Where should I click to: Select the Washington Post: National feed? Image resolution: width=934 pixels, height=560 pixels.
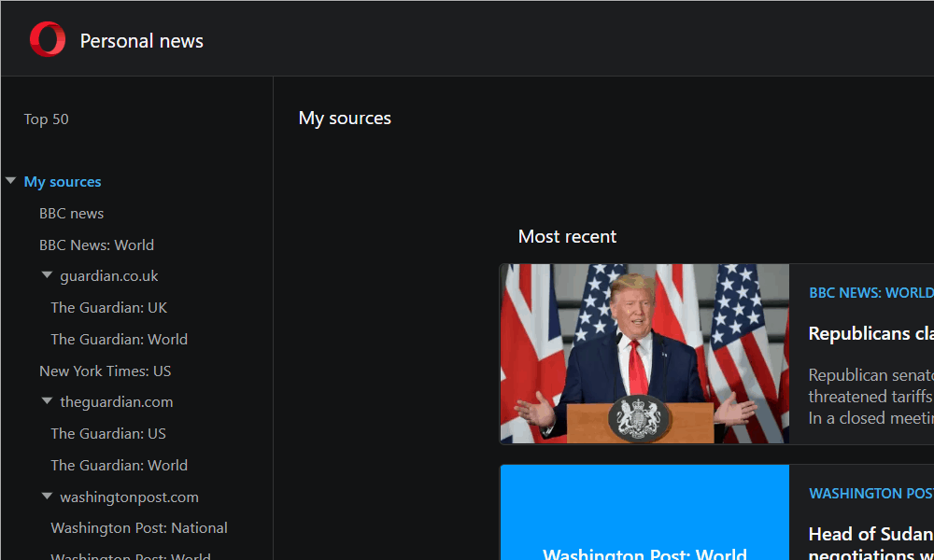(x=138, y=527)
